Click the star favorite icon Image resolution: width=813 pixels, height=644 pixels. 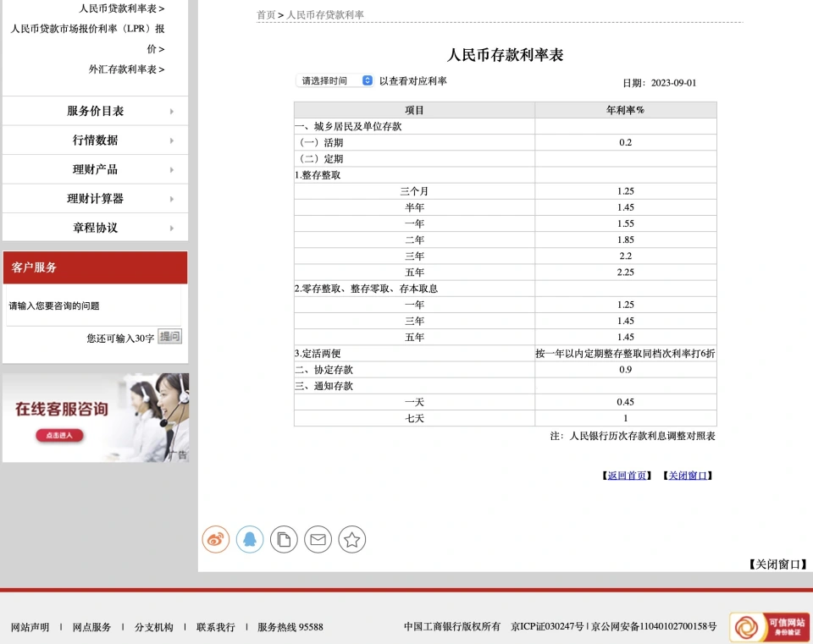point(352,539)
